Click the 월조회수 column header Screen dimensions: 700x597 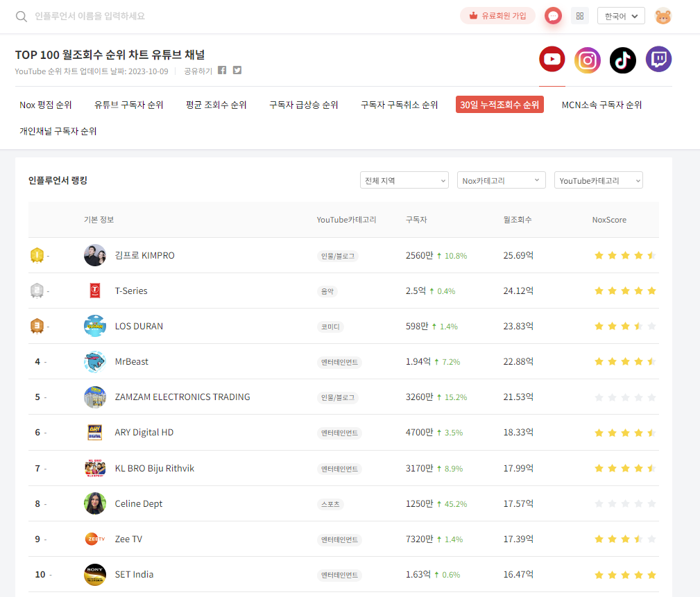click(x=518, y=220)
